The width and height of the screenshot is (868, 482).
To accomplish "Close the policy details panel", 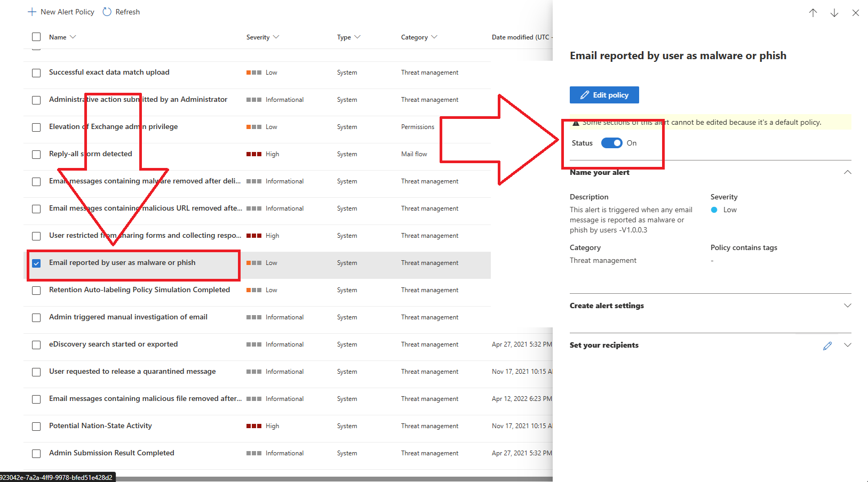I will (856, 13).
